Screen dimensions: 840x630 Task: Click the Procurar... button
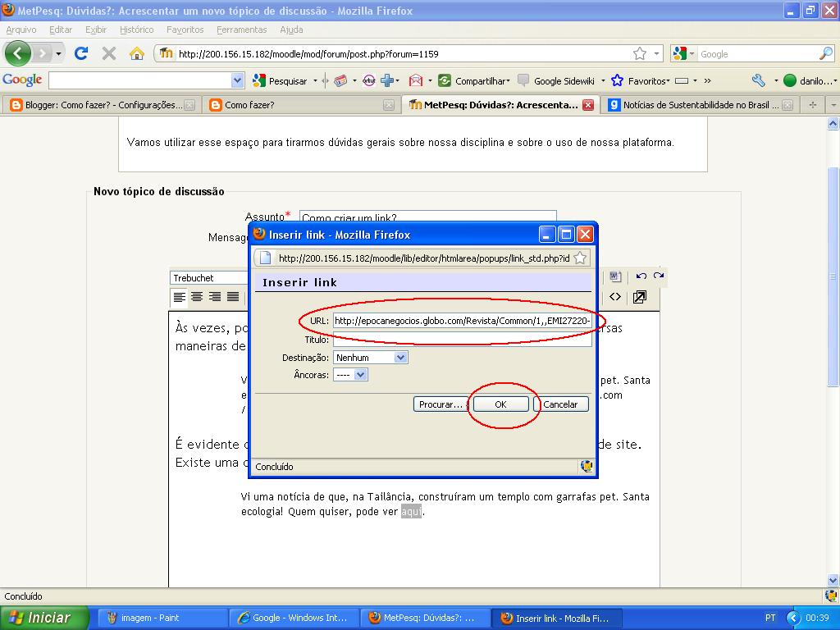pyautogui.click(x=441, y=404)
